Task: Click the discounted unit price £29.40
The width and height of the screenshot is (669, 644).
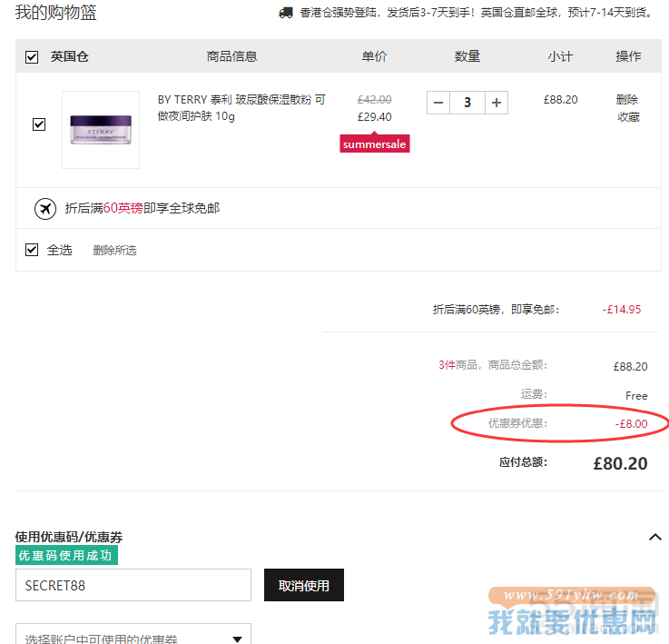Action: tap(374, 116)
